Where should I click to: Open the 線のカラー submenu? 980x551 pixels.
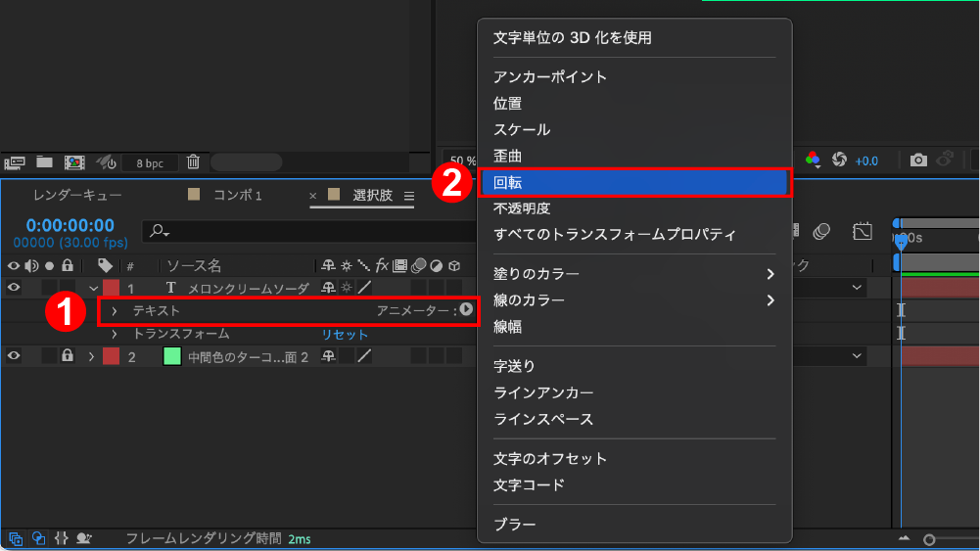(x=634, y=300)
